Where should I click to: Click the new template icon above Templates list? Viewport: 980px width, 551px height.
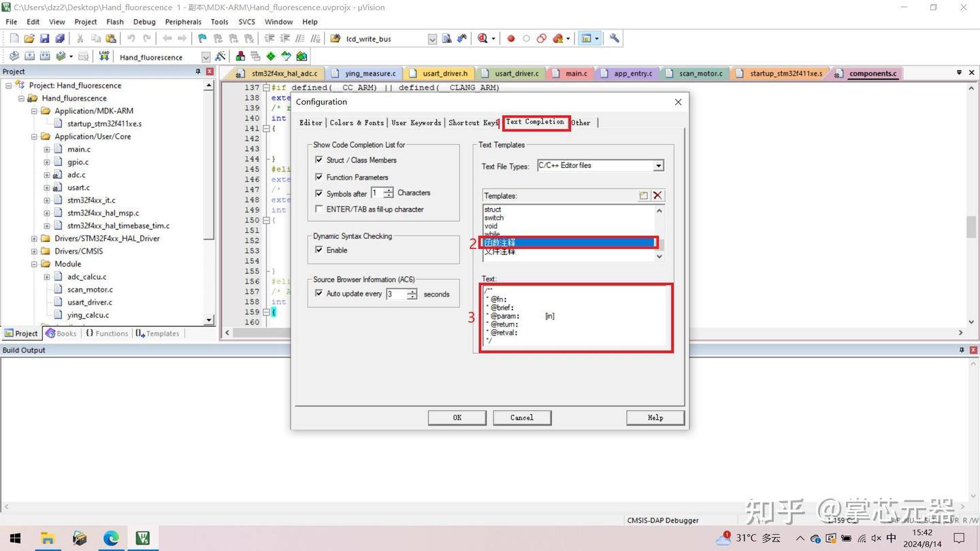643,196
